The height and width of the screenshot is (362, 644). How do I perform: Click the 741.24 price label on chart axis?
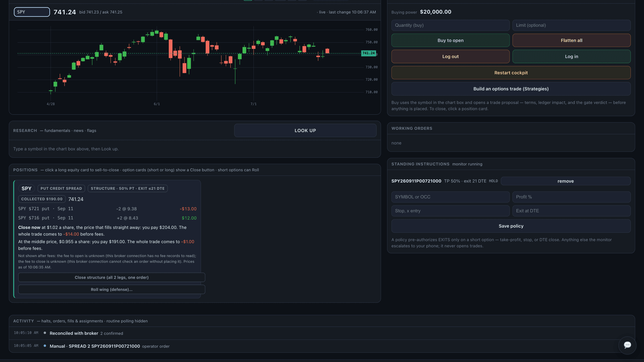(x=368, y=53)
